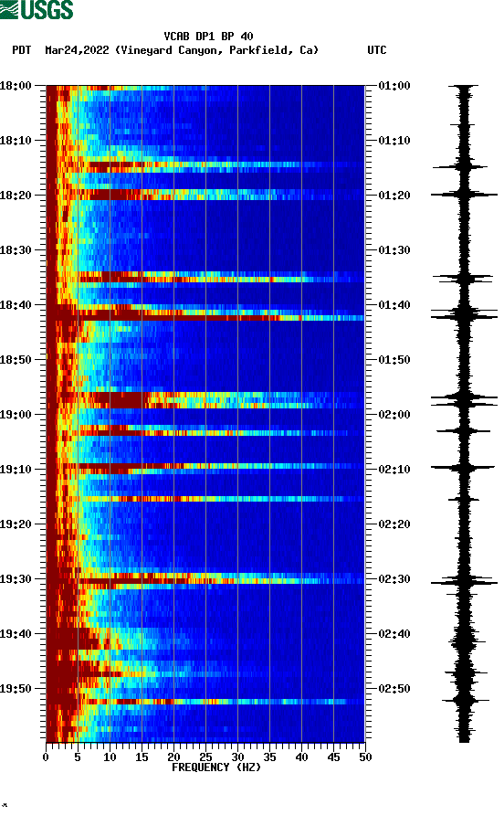Click the 0 Hz frequency tick label

tap(46, 757)
